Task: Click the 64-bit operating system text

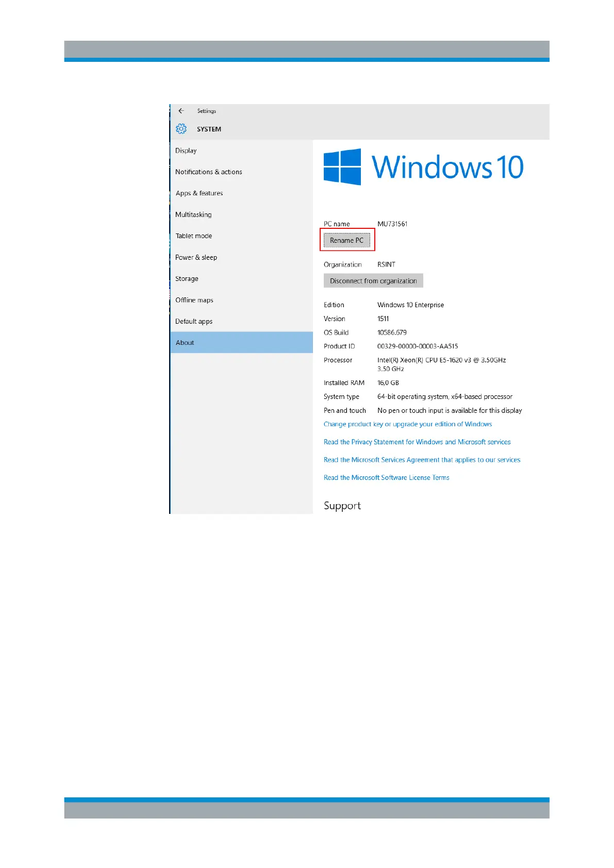Action: click(445, 397)
